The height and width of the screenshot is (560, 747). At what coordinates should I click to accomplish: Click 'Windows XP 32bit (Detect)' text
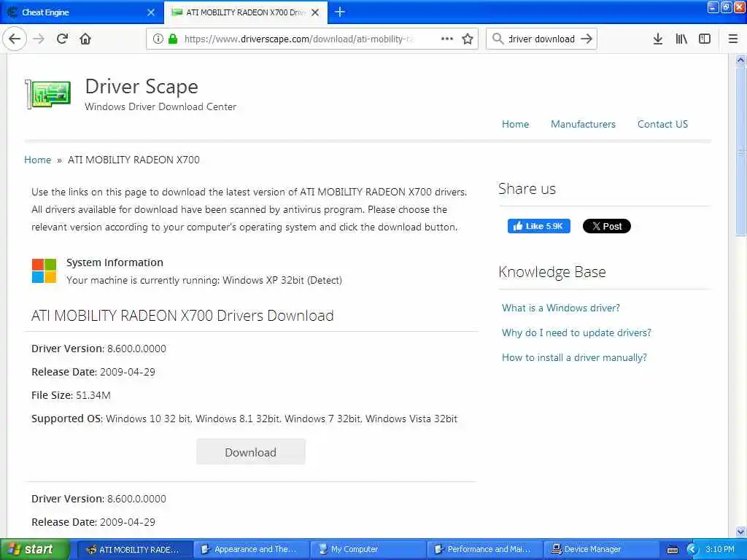click(282, 280)
